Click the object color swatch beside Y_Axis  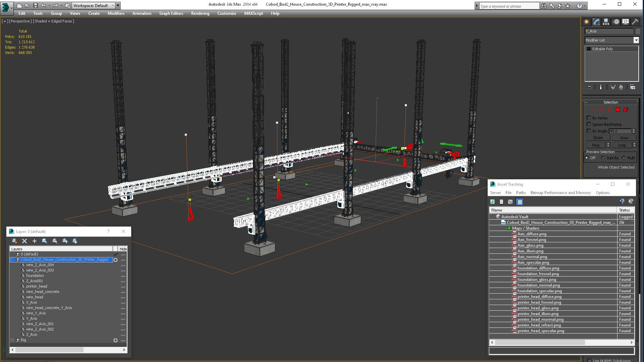(x=638, y=31)
